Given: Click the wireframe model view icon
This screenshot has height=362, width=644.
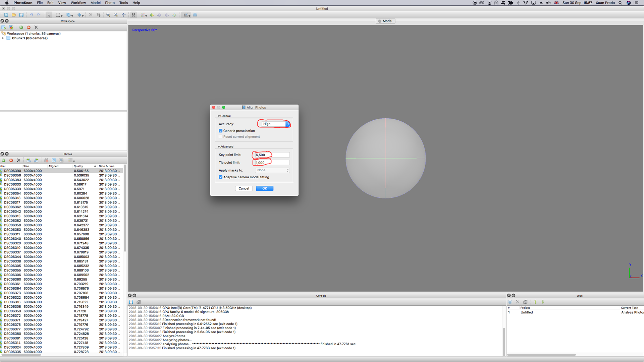Looking at the screenshot, I should pos(167,15).
